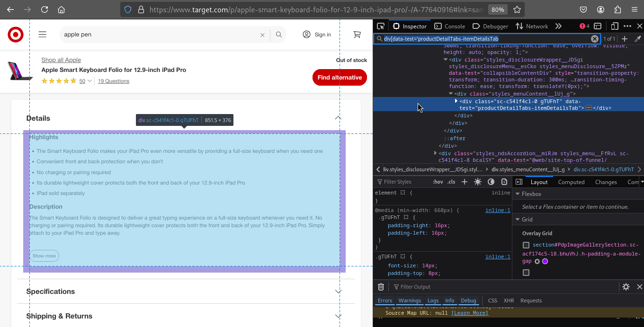Click the Target bullseye logo
644x327 pixels.
pyautogui.click(x=16, y=35)
